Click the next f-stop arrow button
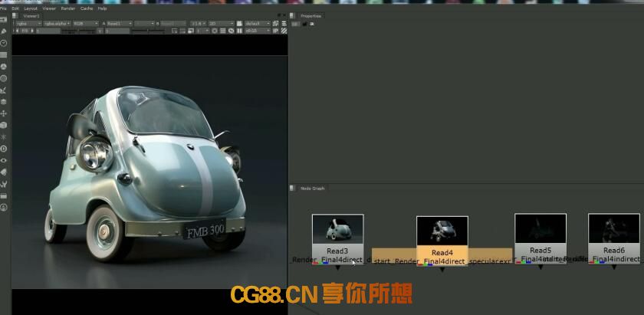The image size is (644, 315). tap(32, 31)
